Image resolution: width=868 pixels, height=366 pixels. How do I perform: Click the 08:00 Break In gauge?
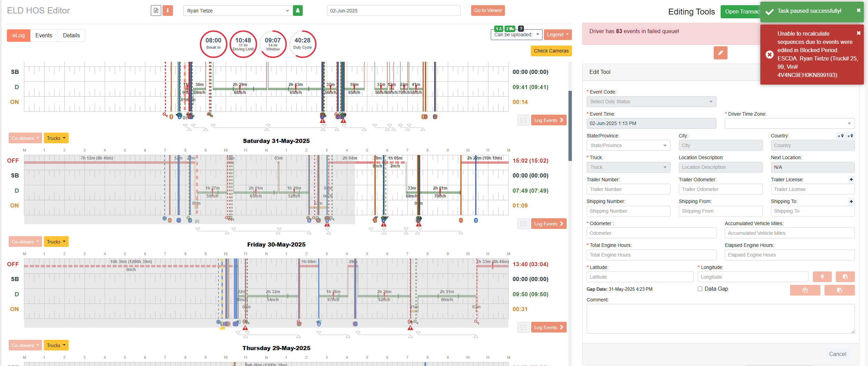pyautogui.click(x=214, y=44)
